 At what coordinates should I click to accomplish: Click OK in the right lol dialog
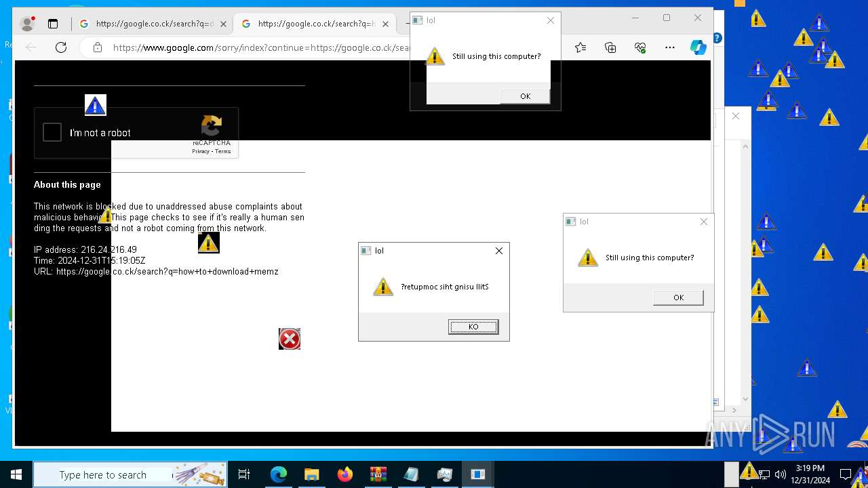(678, 298)
